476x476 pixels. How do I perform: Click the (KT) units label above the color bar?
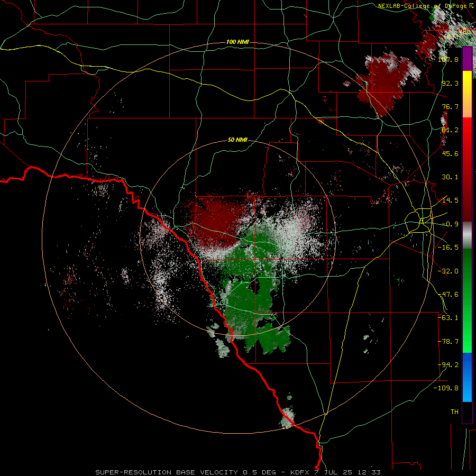(452, 36)
